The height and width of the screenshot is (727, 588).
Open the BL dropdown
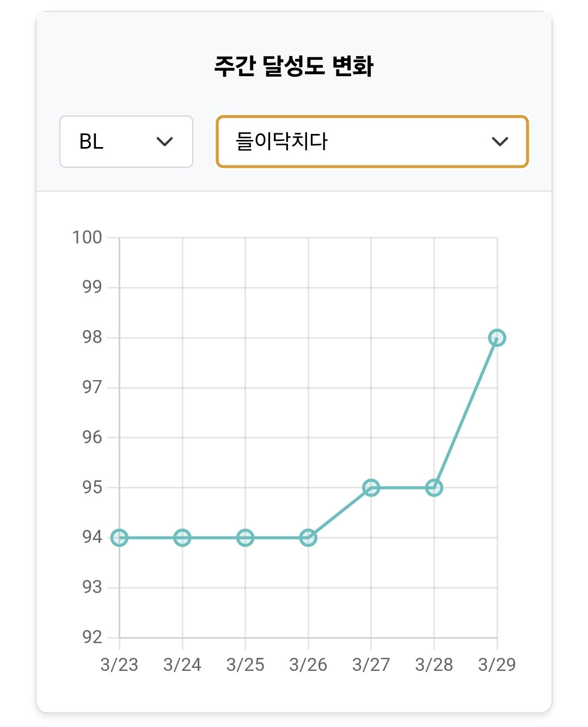click(126, 142)
